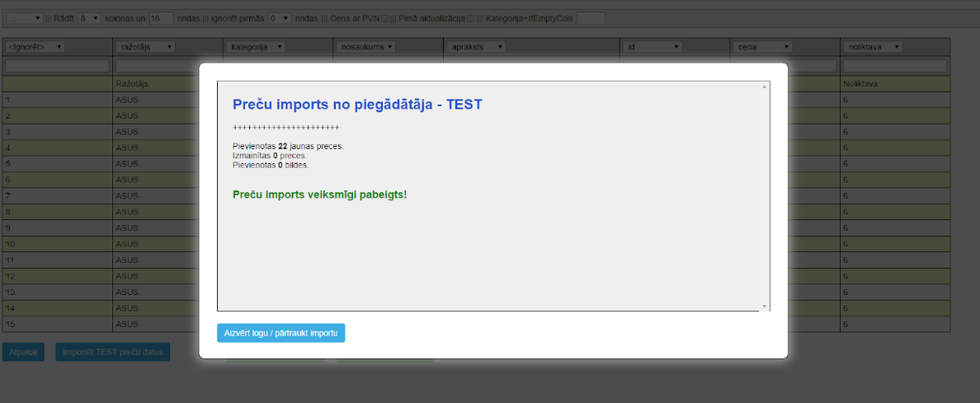Click 'Aizvērt logu / pārtraukt importu' button
Viewport: 980px width, 403px height.
click(x=280, y=333)
